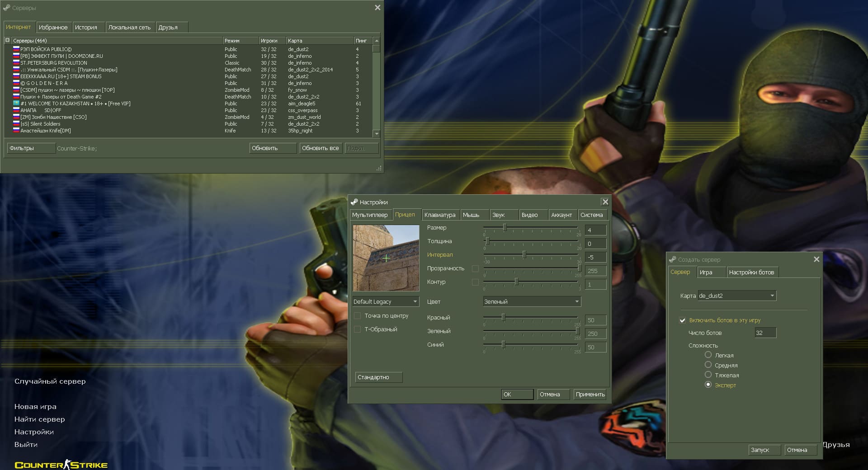Viewport: 868px width, 470px height.
Task: Click the Counter-Strike logo at bottom left
Action: click(x=61, y=465)
